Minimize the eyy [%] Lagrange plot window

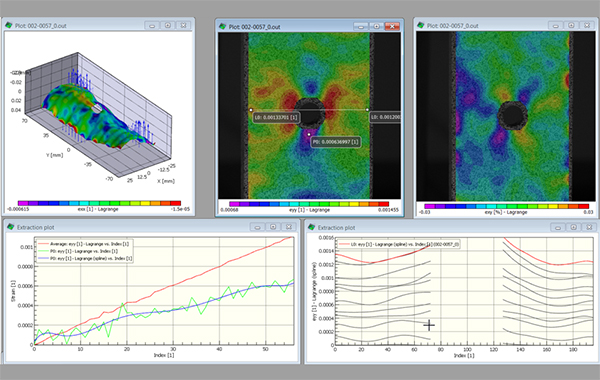[x=555, y=25]
